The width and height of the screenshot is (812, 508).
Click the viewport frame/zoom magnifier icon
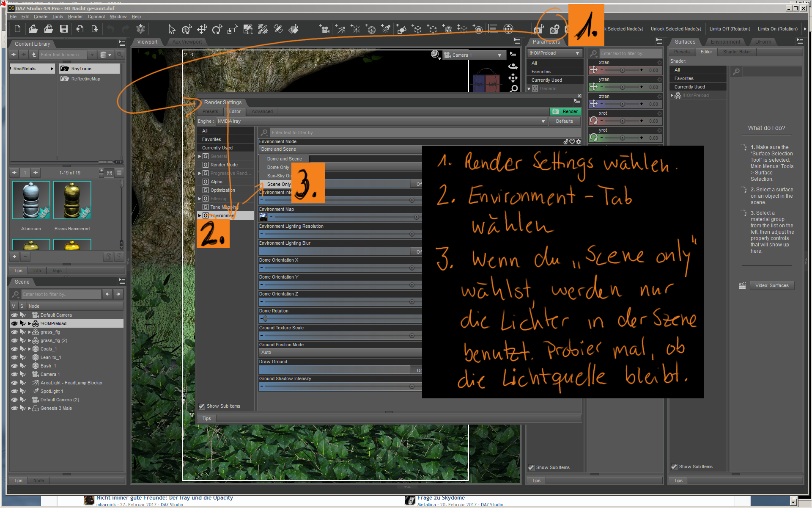pyautogui.click(x=513, y=88)
